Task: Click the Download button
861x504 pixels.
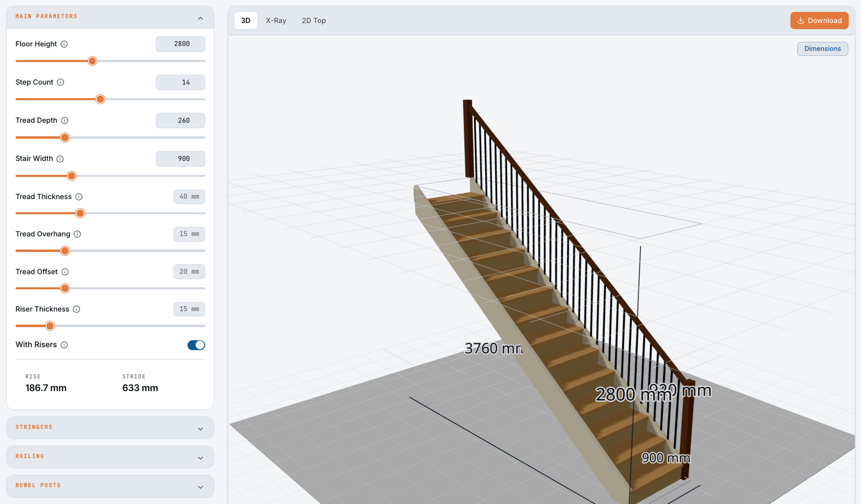Action: (819, 21)
